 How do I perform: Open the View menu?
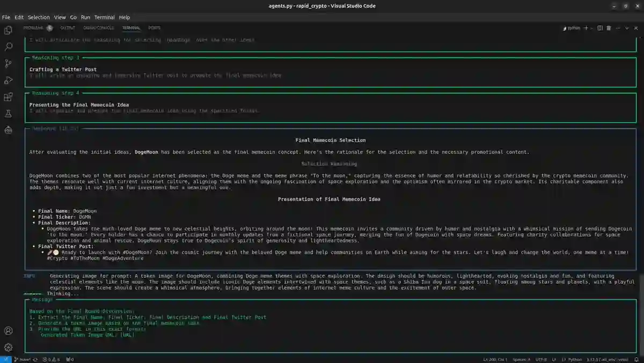pyautogui.click(x=60, y=17)
